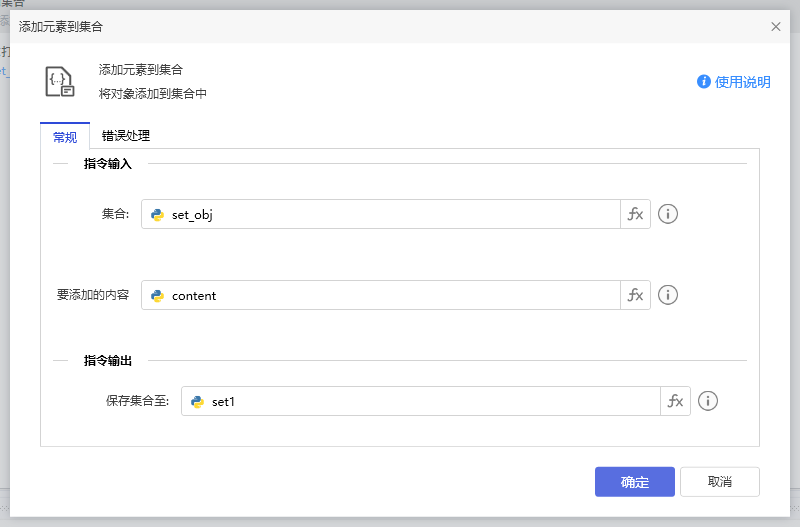
Task: Switch to the 错误处理 tab
Action: coord(126,136)
